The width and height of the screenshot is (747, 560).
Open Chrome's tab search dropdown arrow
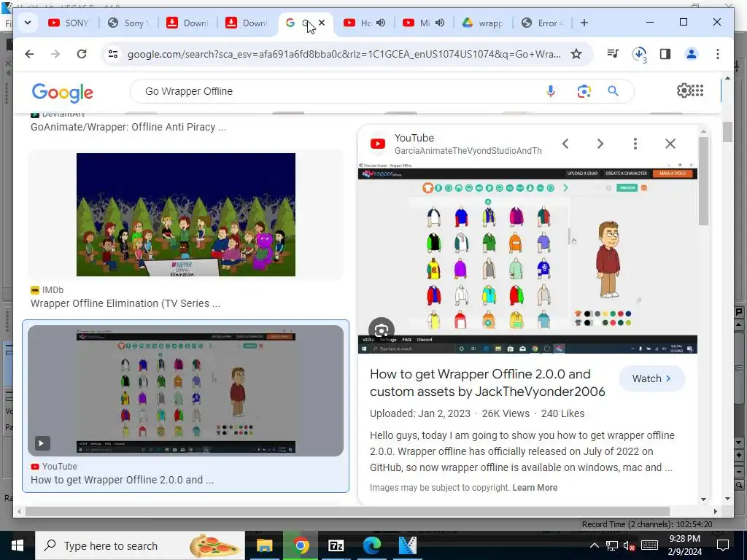pyautogui.click(x=28, y=23)
